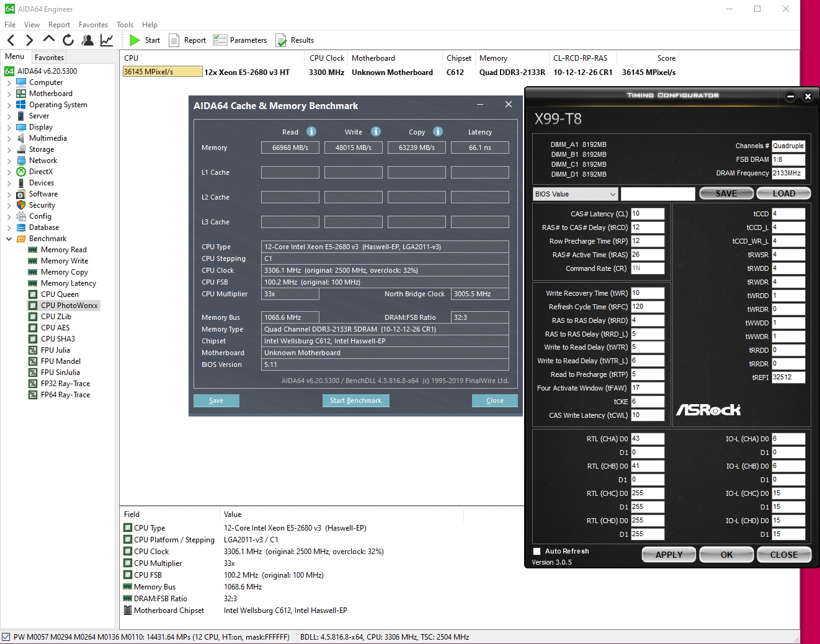This screenshot has width=820, height=644.
Task: Collapse the Benchmark tree node
Action: click(9, 239)
